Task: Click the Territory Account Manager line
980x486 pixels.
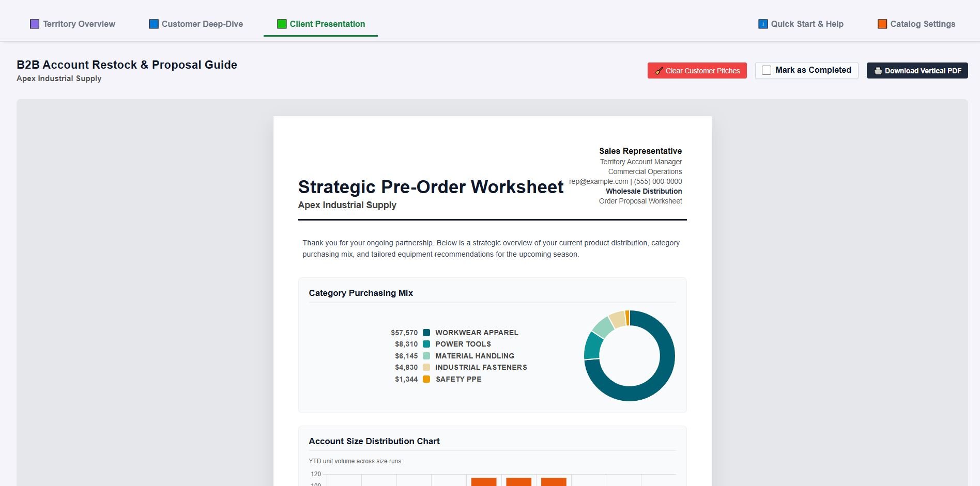Action: [641, 162]
